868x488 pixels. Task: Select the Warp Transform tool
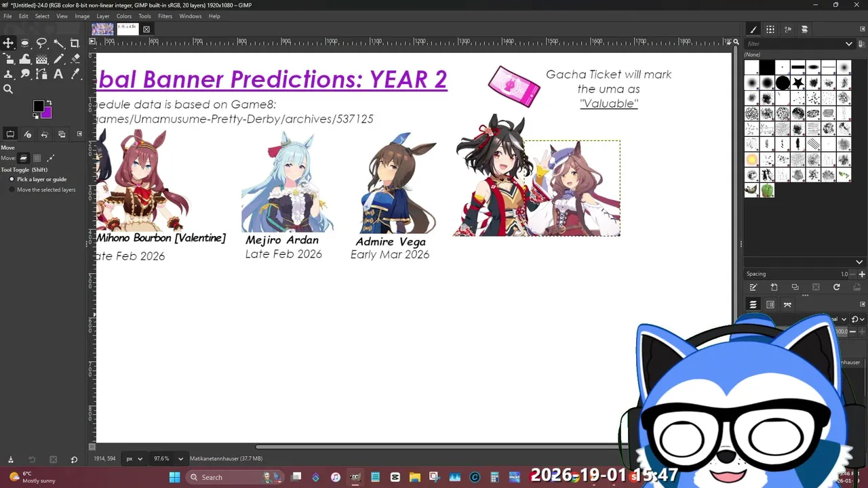(x=25, y=59)
